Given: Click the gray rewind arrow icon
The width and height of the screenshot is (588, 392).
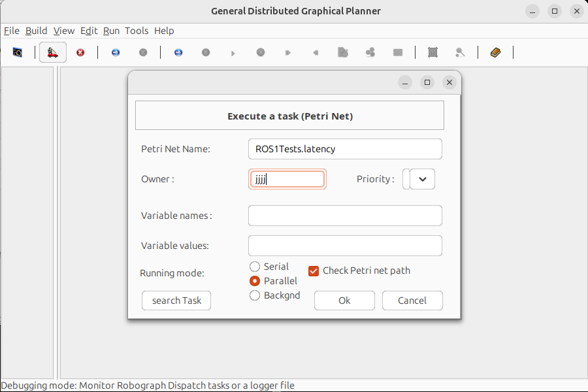Looking at the screenshot, I should coord(316,52).
